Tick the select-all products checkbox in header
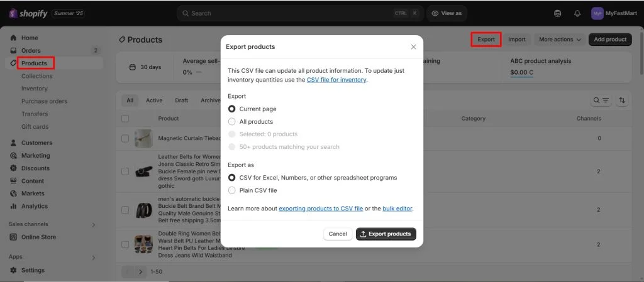The width and height of the screenshot is (644, 282). [x=125, y=119]
